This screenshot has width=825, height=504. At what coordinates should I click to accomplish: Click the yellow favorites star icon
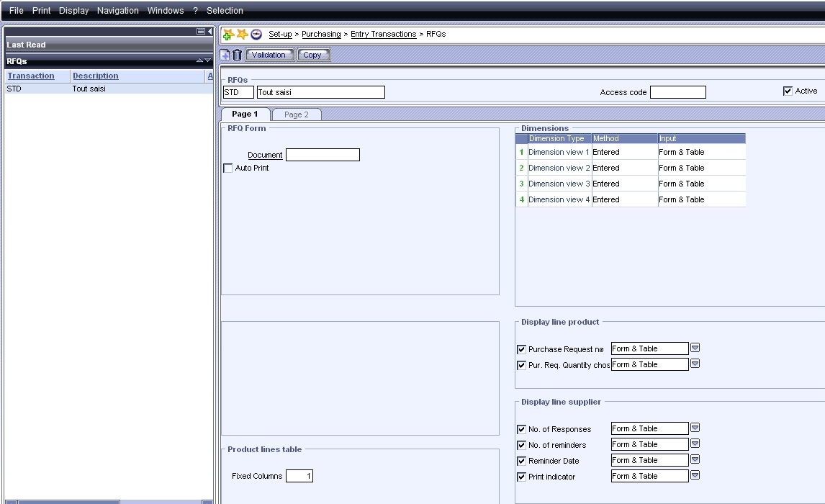pos(242,35)
